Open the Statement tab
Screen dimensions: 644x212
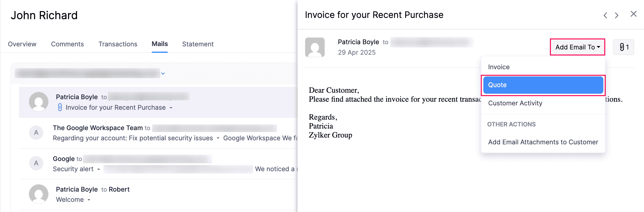[x=198, y=44]
